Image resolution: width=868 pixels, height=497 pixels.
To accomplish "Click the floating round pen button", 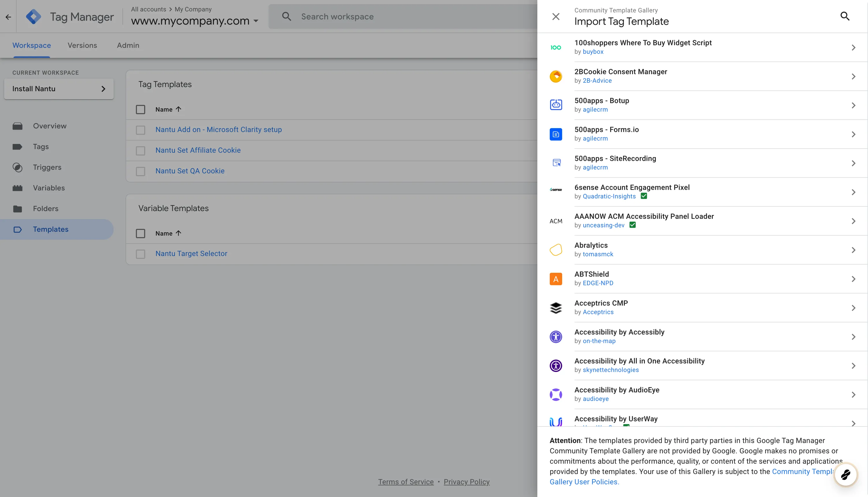I will coord(845,474).
